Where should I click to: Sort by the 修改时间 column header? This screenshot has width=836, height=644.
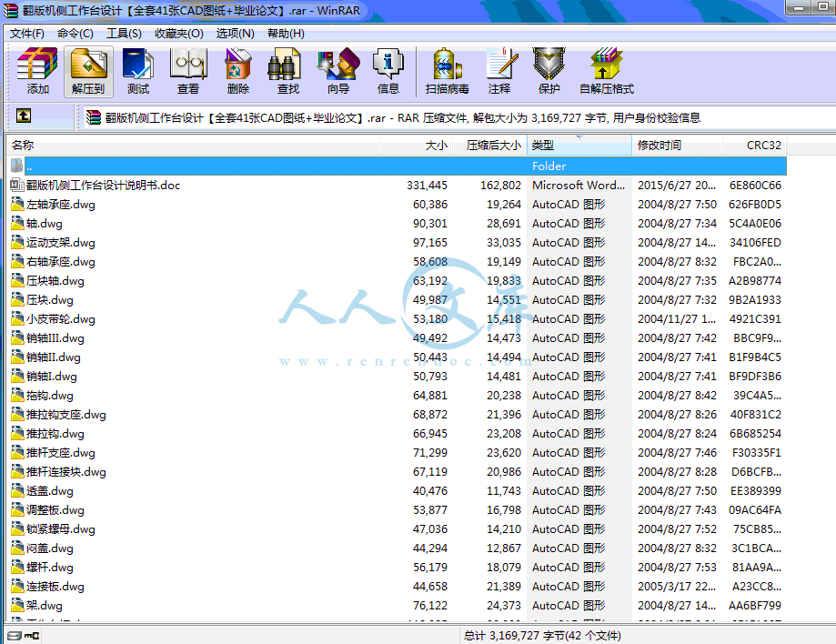point(677,145)
